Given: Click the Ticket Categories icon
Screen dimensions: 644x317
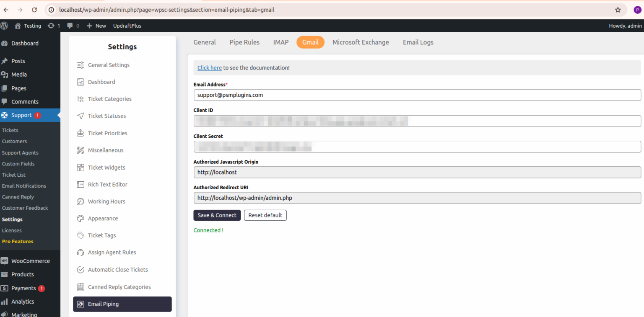Looking at the screenshot, I should coord(80,99).
